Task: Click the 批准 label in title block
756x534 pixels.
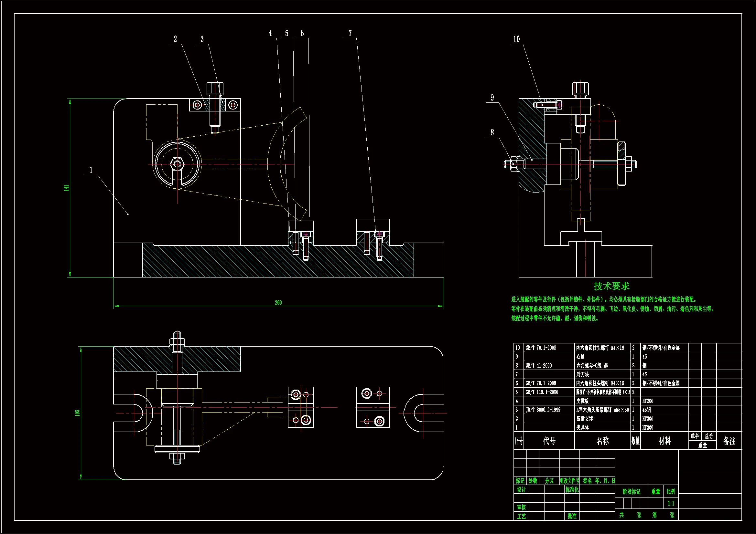Action: click(x=572, y=516)
